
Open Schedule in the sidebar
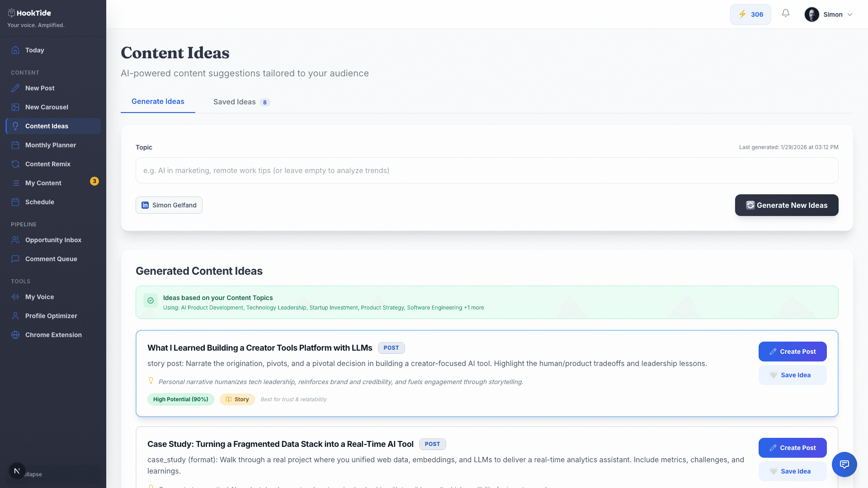click(53, 202)
